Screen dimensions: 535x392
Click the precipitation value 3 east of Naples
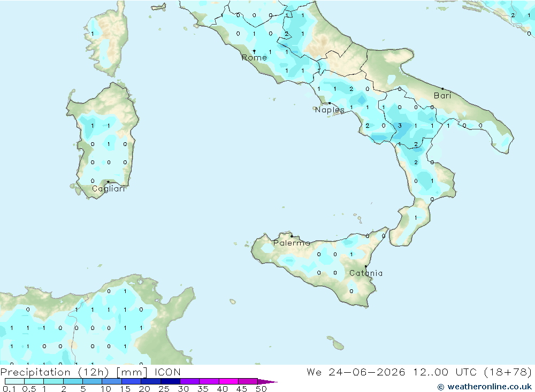tap(400, 126)
